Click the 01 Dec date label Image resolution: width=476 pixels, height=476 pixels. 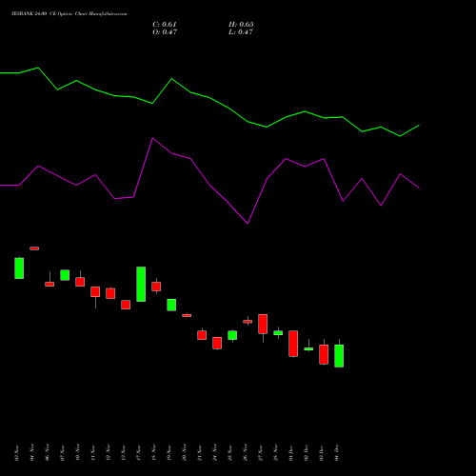(291, 453)
